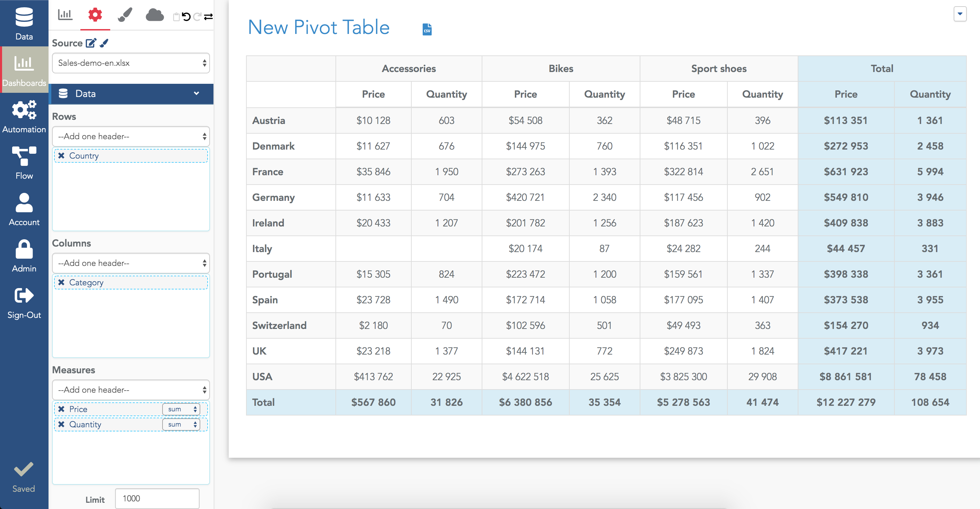Screen dimensions: 980x509
Task: Open the Columns add header dropdown
Action: [131, 263]
